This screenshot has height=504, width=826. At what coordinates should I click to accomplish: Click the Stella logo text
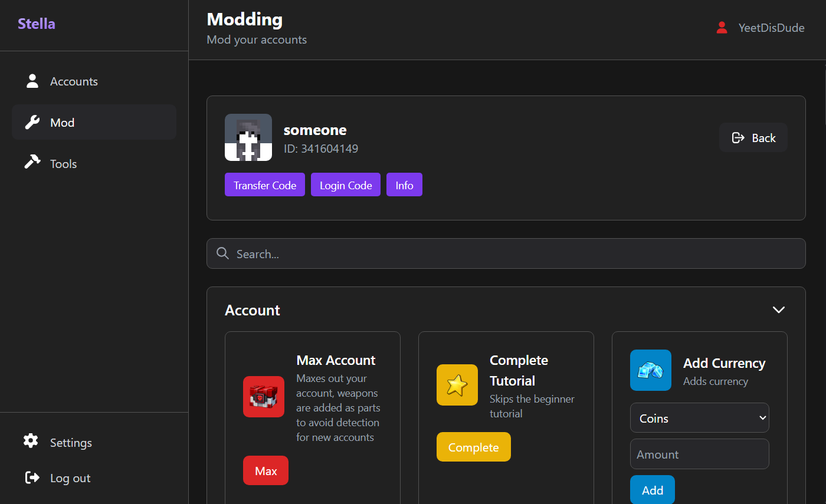coord(37,24)
